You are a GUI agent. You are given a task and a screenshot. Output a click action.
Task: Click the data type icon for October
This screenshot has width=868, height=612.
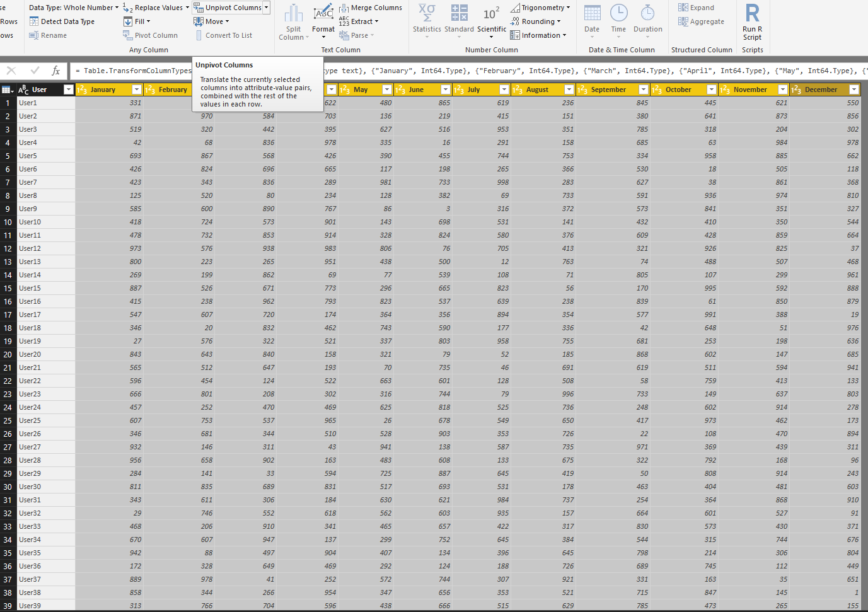tap(657, 89)
